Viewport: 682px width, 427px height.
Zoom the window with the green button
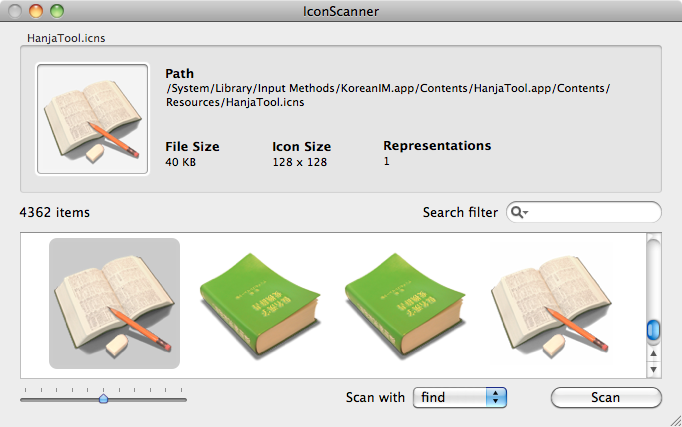click(56, 12)
